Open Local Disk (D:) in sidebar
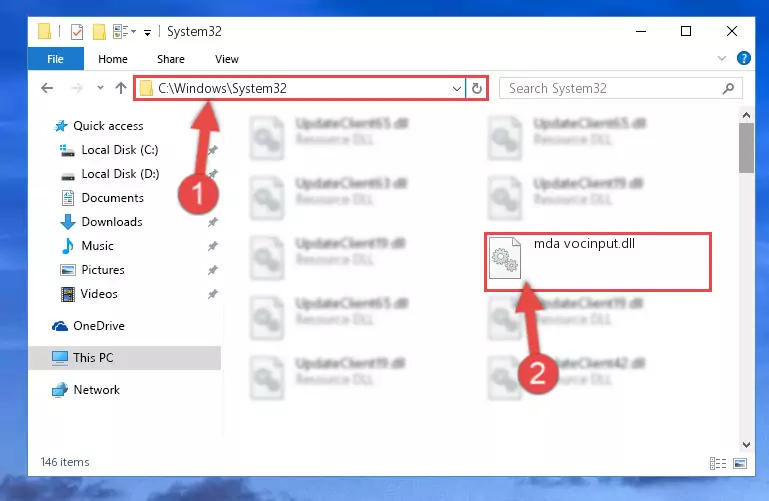The image size is (769, 501). coord(120,174)
